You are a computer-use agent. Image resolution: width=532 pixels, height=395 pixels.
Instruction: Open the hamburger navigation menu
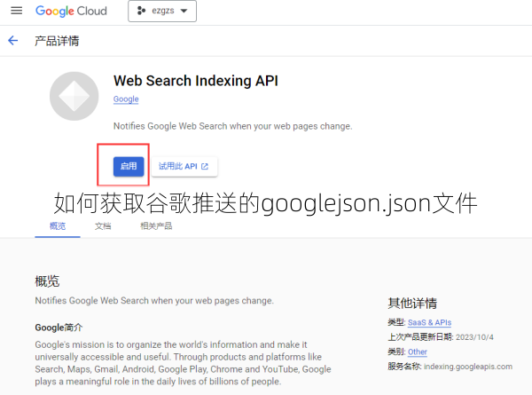(16, 11)
